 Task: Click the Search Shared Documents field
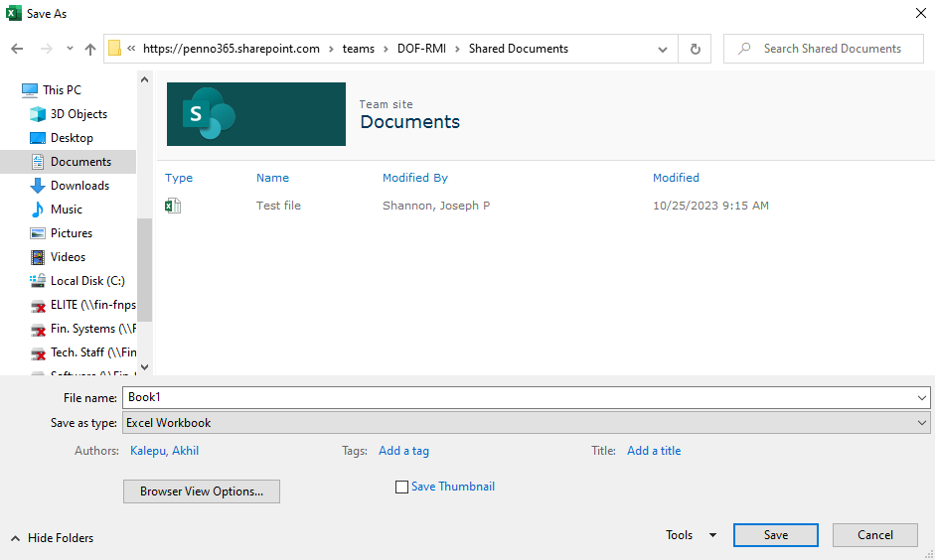pyautogui.click(x=824, y=49)
